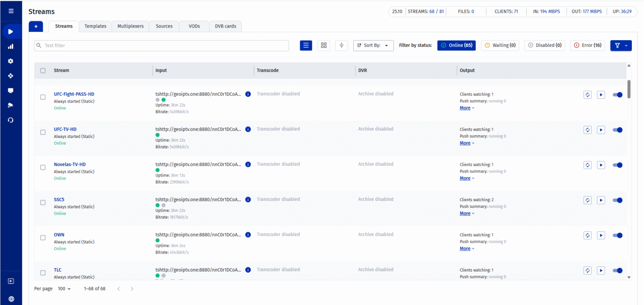Expand More under UFC-TV-HD output
Viewport: 644px width, 305px height.
[467, 143]
